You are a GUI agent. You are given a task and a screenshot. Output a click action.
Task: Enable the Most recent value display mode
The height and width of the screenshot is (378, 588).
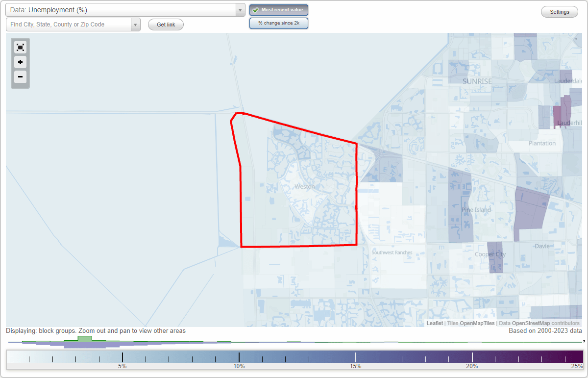tap(278, 9)
